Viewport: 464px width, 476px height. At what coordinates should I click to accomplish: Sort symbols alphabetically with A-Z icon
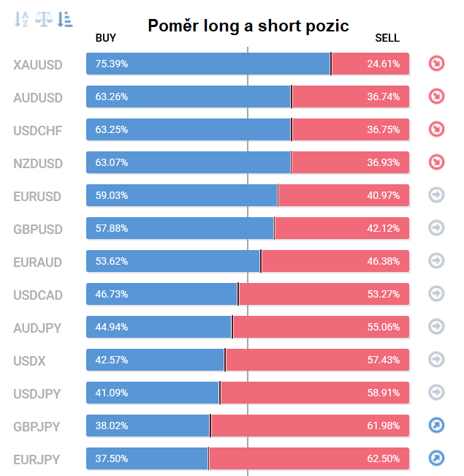pyautogui.click(x=21, y=20)
